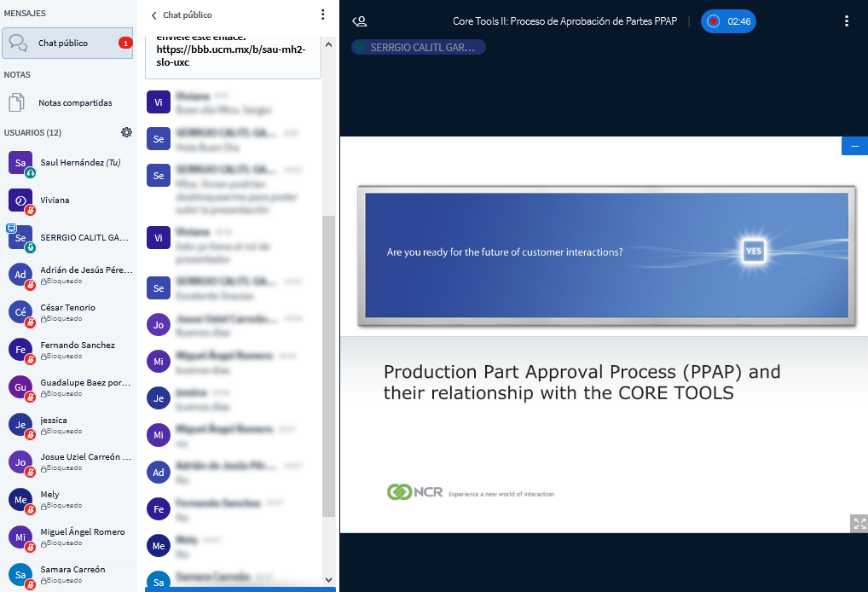
Task: Open the user list settings gear
Action: tap(127, 132)
